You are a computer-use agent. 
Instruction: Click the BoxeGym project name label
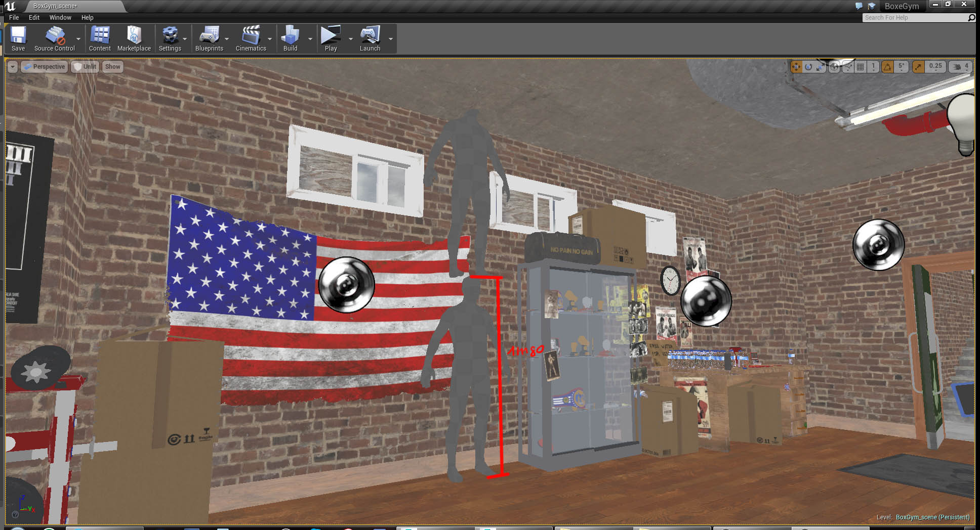tap(902, 6)
